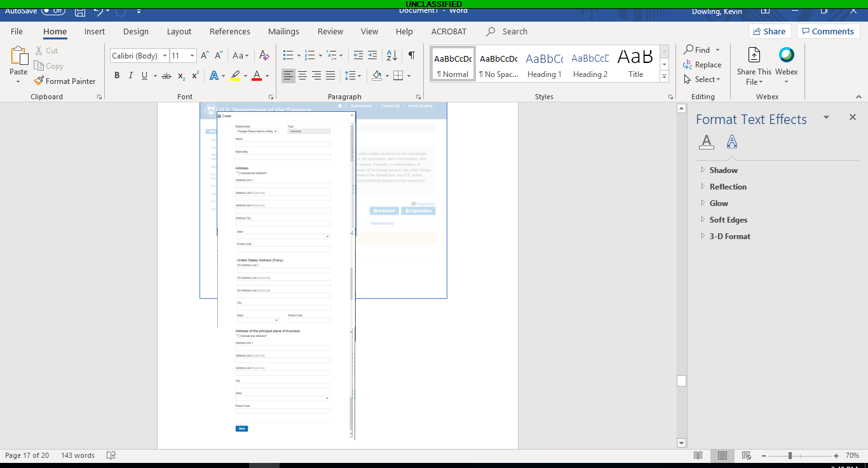Center align the paragraph text

[x=302, y=76]
